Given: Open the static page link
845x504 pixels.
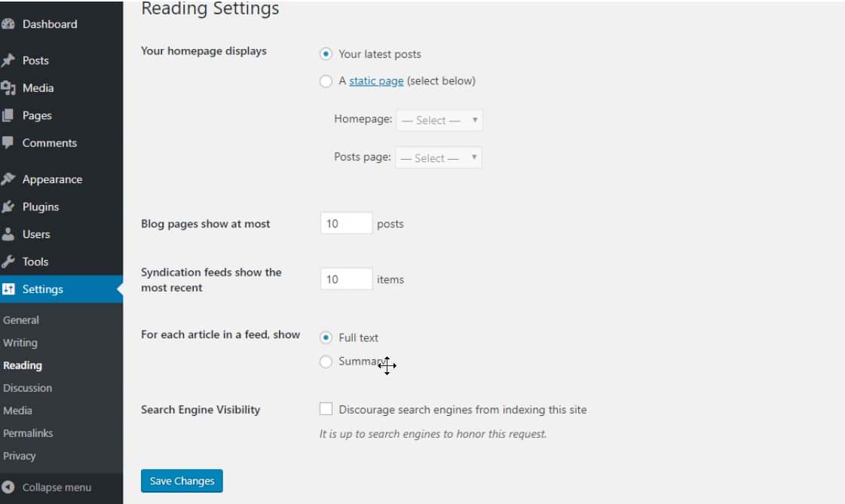Looking at the screenshot, I should coord(375,81).
